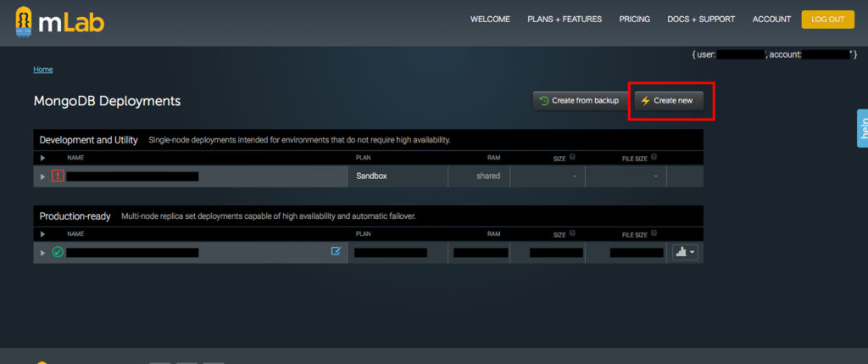Click the Production-ready section title
Image resolution: width=868 pixels, height=364 pixels.
pos(75,216)
